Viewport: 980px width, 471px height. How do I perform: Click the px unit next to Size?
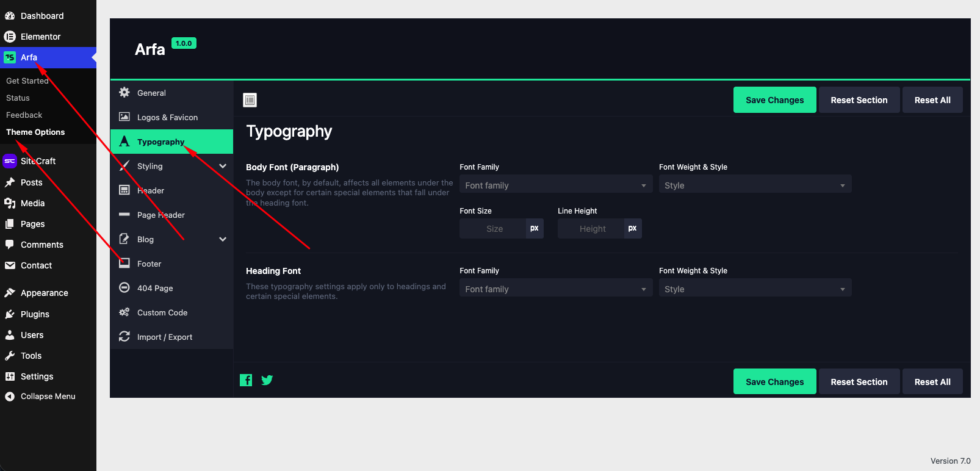pyautogui.click(x=535, y=229)
